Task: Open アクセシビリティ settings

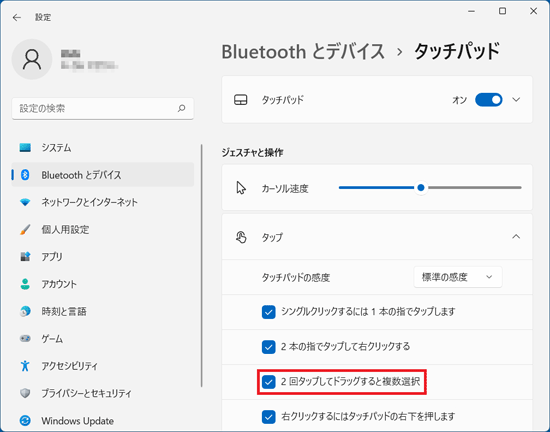Action: click(x=102, y=366)
